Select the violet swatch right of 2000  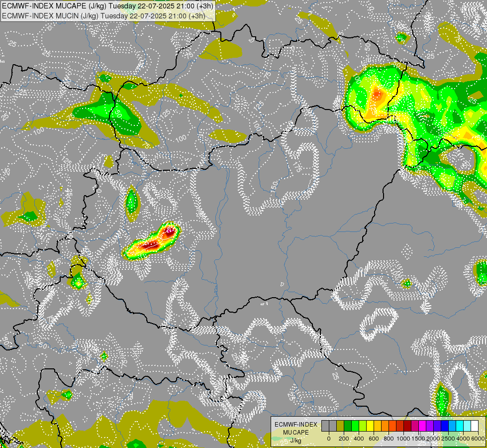(437, 426)
